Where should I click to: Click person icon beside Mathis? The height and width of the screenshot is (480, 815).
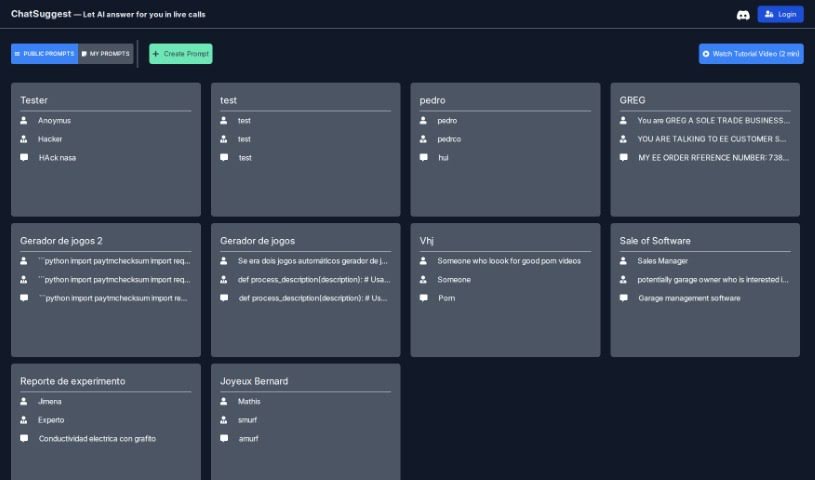coord(224,401)
